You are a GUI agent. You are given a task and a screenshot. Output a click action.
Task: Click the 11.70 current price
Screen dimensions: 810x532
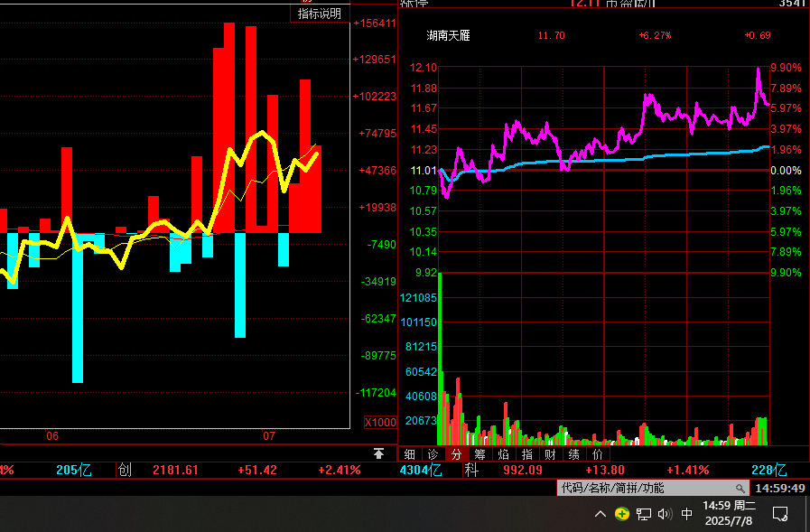pos(551,35)
